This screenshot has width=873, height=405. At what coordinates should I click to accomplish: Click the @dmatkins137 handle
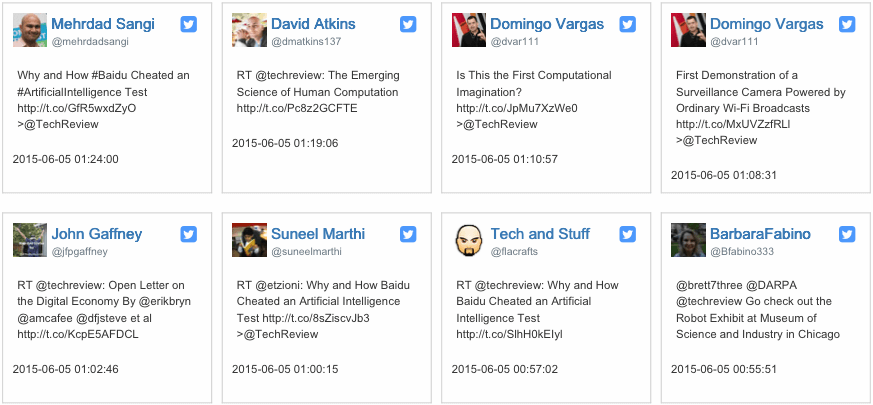point(306,42)
